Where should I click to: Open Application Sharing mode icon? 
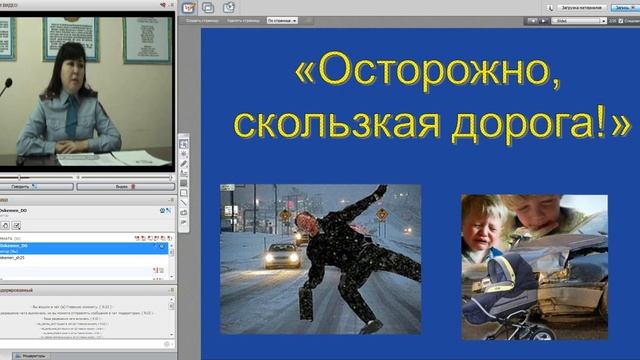[208, 7]
